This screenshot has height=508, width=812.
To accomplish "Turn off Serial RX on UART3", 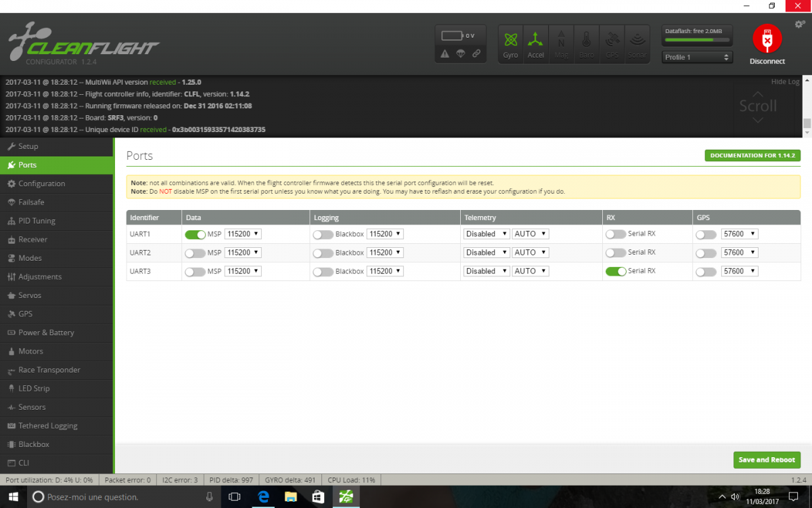I will coord(615,272).
